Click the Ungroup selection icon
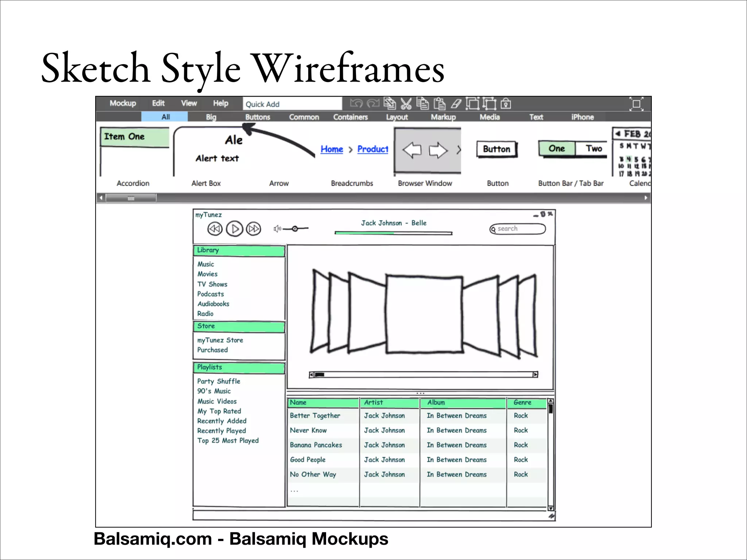Image resolution: width=747 pixels, height=560 pixels. pyautogui.click(x=489, y=104)
